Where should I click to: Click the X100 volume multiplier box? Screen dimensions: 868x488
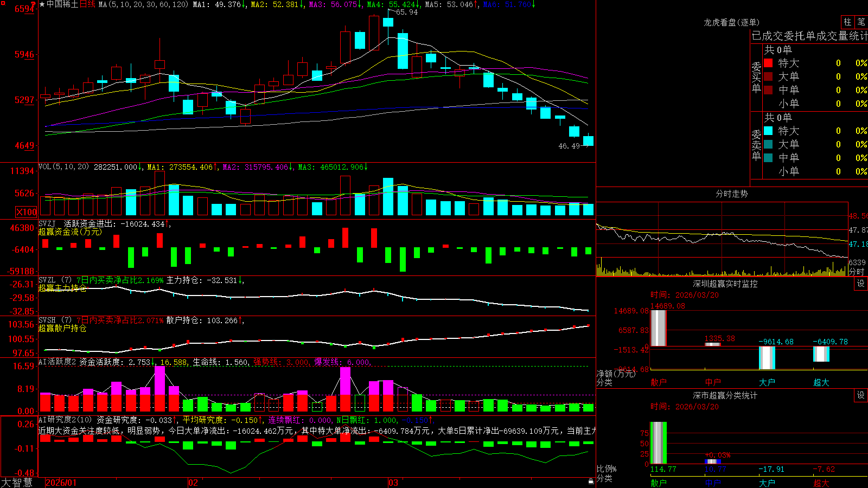[x=27, y=212]
